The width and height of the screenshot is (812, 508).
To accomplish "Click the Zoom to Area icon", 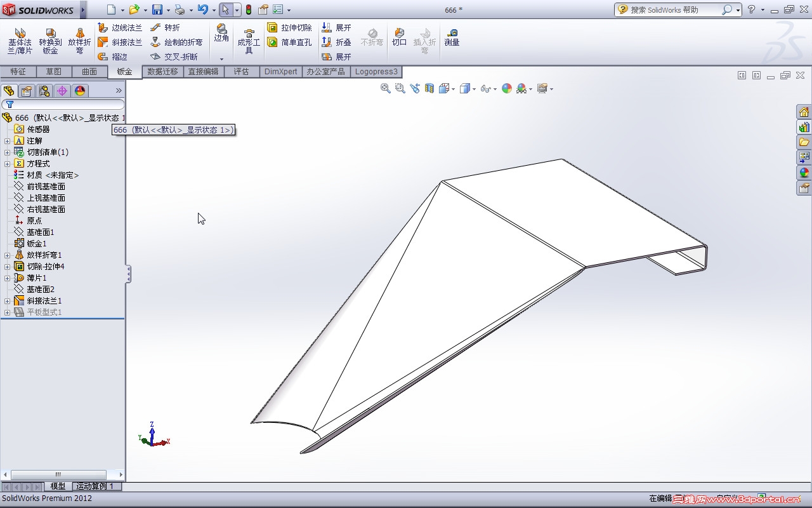I will tap(400, 89).
